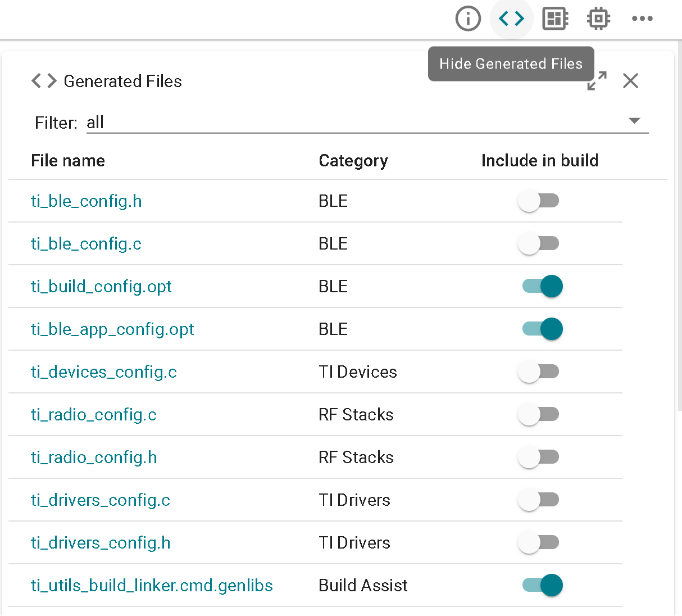Open the Filter dropdown
The width and height of the screenshot is (682, 616).
(x=365, y=122)
